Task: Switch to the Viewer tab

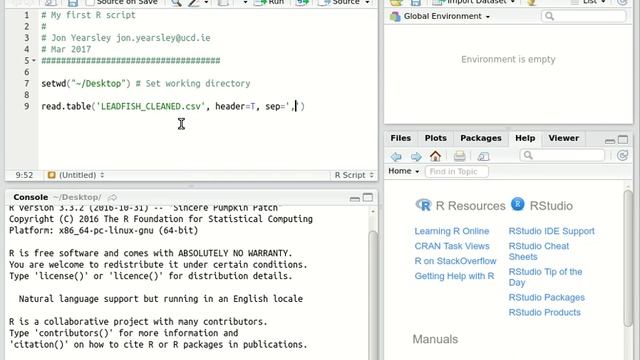Action: coord(564,138)
